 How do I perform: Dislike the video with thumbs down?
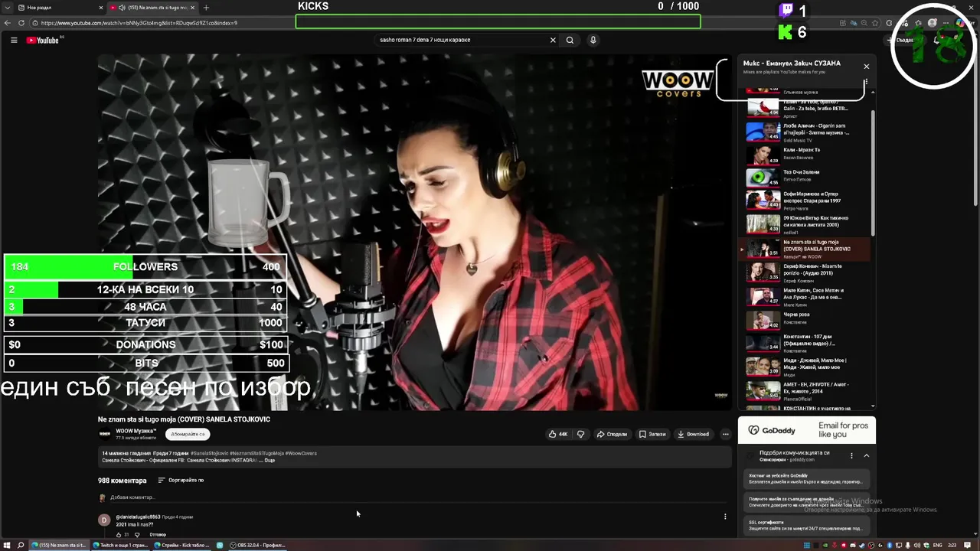(x=580, y=434)
